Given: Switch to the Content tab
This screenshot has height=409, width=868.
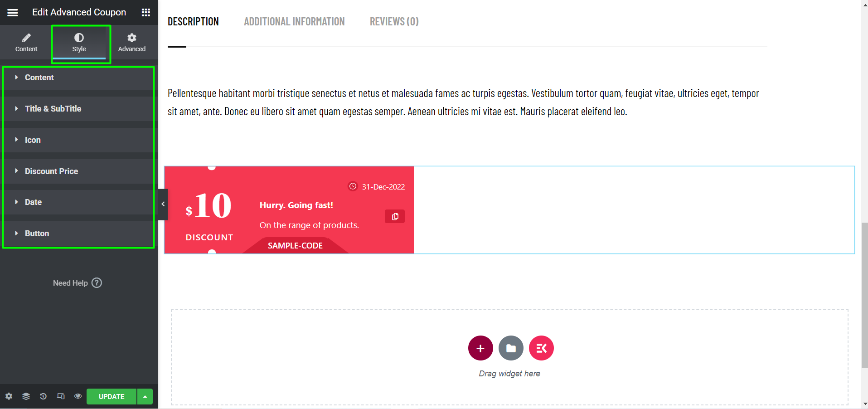Looking at the screenshot, I should (x=26, y=42).
